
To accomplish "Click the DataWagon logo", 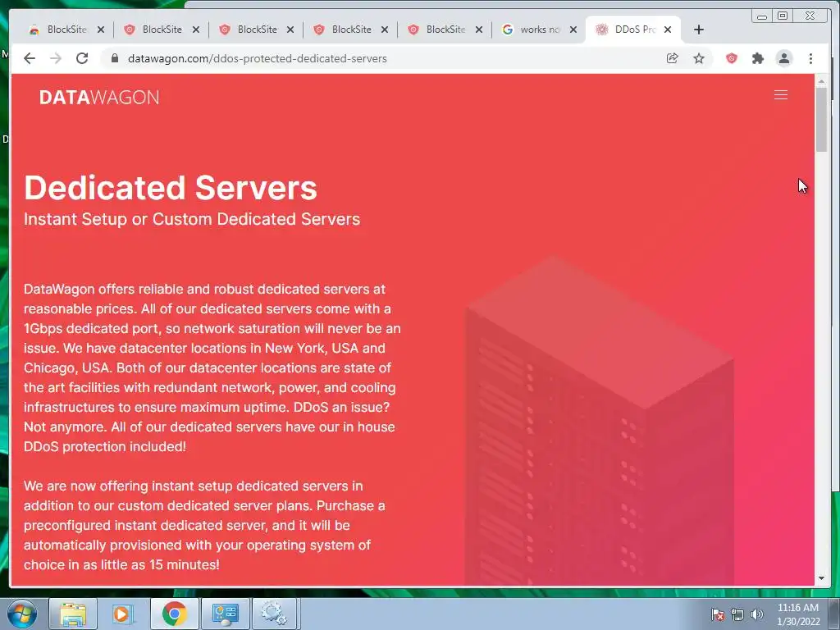I will pos(99,98).
